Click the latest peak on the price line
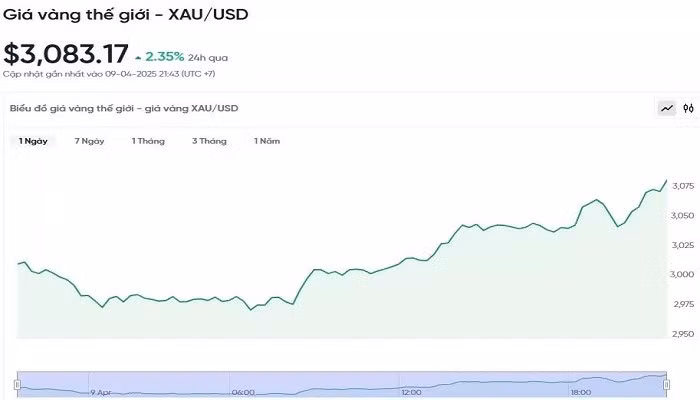The width and height of the screenshot is (700, 400). (x=666, y=181)
